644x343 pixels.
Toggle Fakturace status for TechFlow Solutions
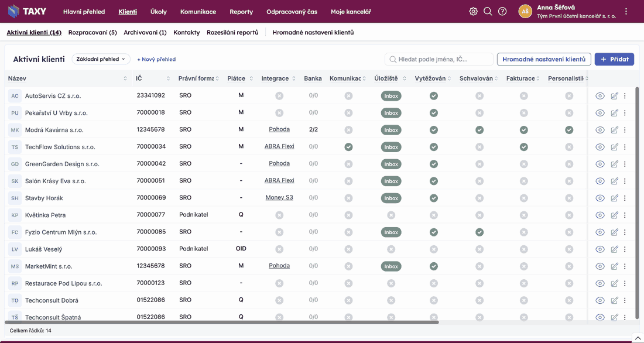click(x=523, y=147)
